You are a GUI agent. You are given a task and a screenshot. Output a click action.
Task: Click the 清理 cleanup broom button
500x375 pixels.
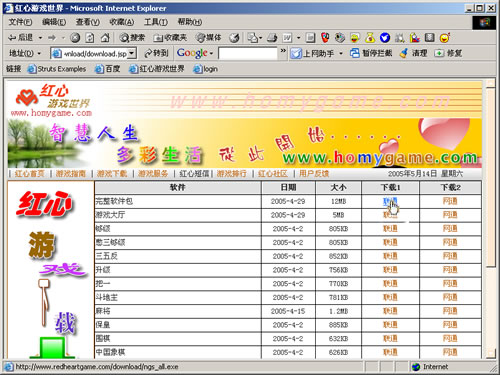click(x=413, y=53)
